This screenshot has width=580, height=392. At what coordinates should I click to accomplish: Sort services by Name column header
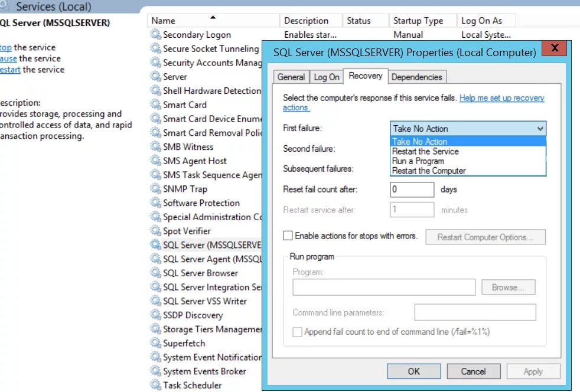213,21
